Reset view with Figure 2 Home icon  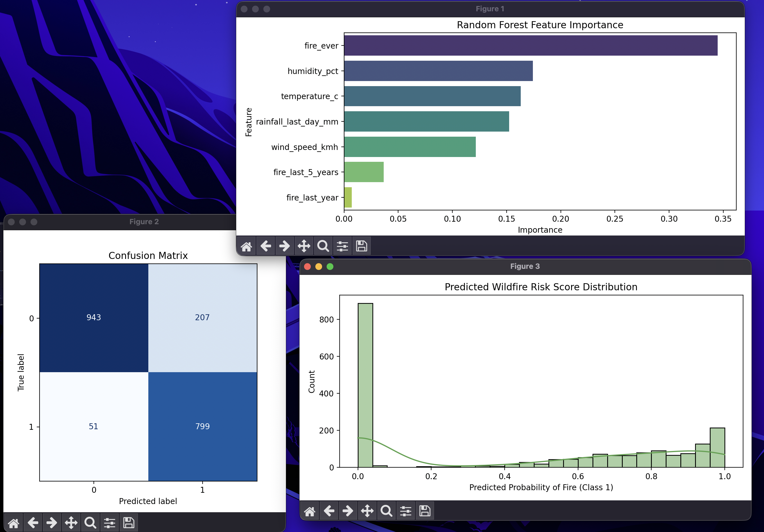(14, 523)
